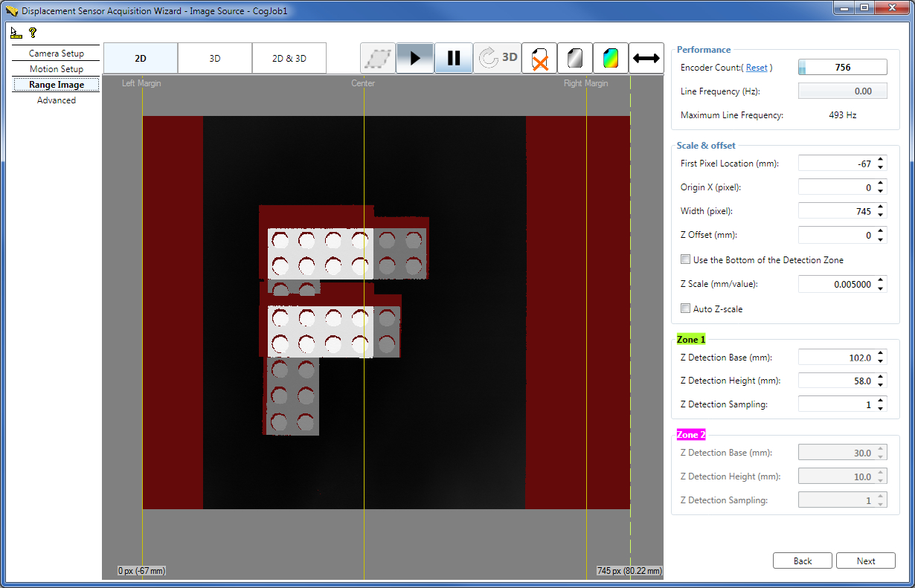Apply the rainbow colormap swatch
This screenshot has width=915, height=588.
[611, 57]
